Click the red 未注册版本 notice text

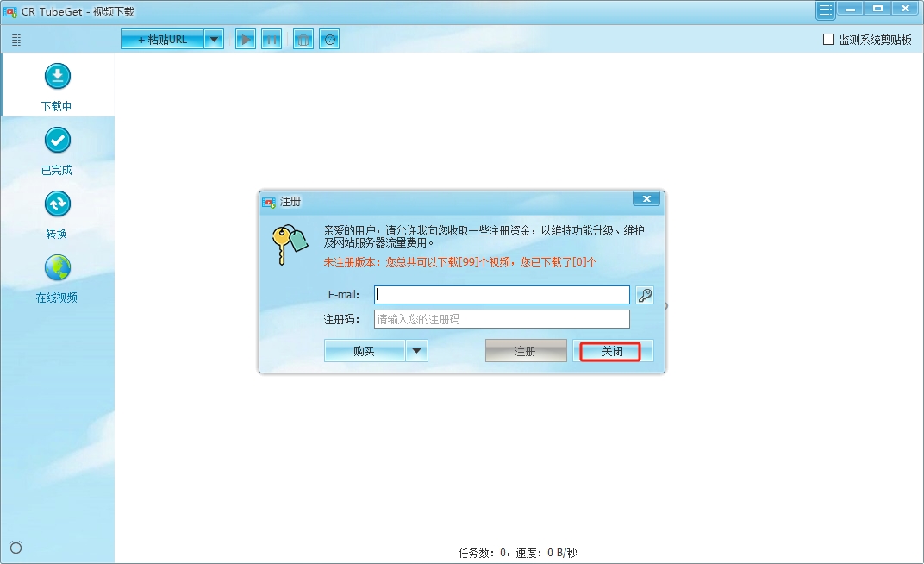point(459,262)
